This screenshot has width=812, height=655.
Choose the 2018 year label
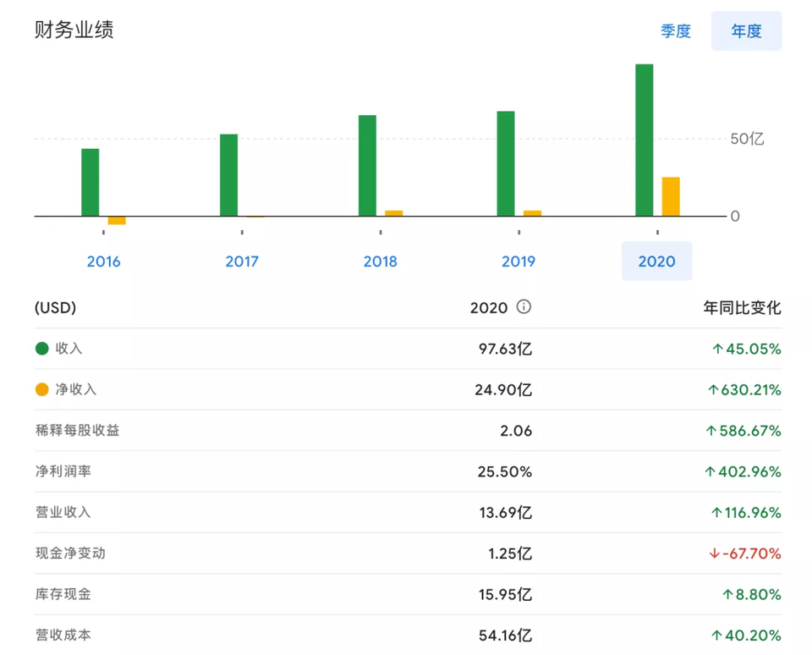pos(380,261)
